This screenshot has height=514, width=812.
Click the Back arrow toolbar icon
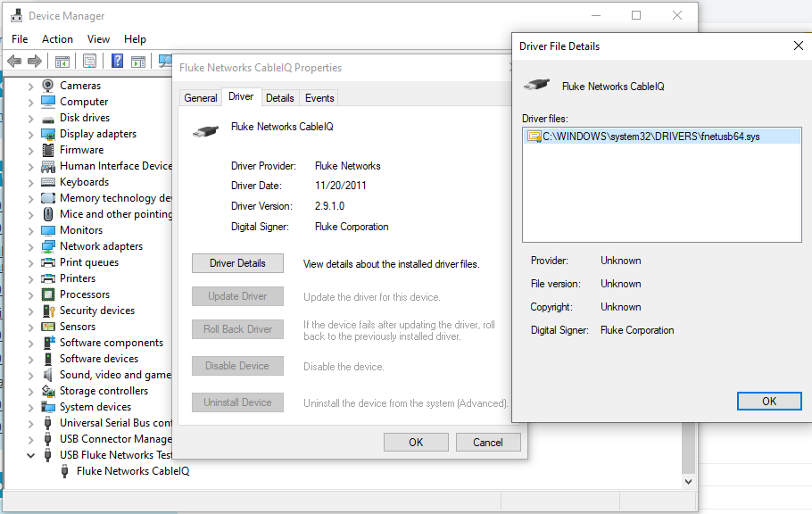pos(14,62)
